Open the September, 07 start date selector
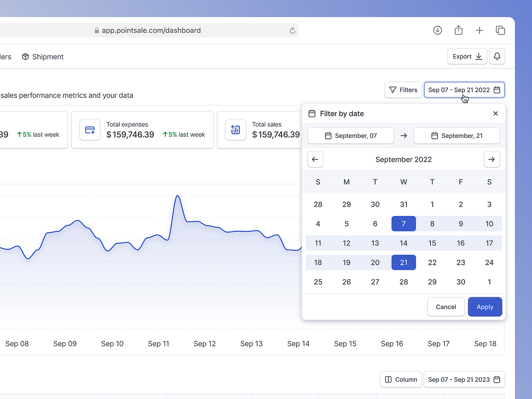This screenshot has height=399, width=532. (350, 136)
